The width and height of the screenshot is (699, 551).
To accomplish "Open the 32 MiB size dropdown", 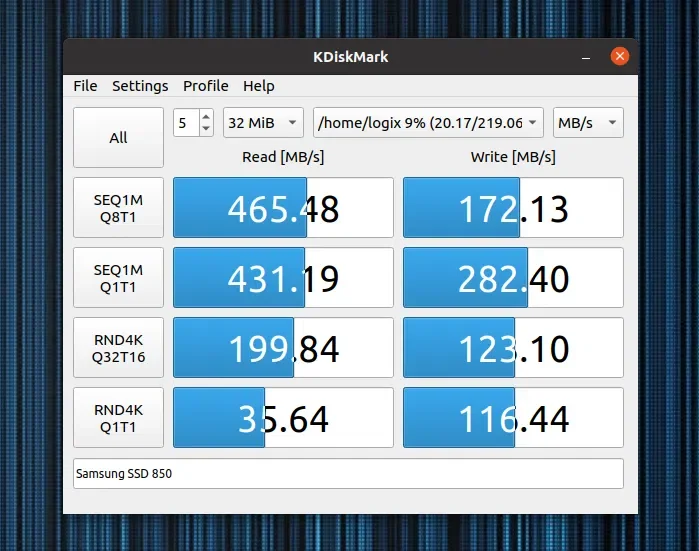I will pyautogui.click(x=263, y=123).
